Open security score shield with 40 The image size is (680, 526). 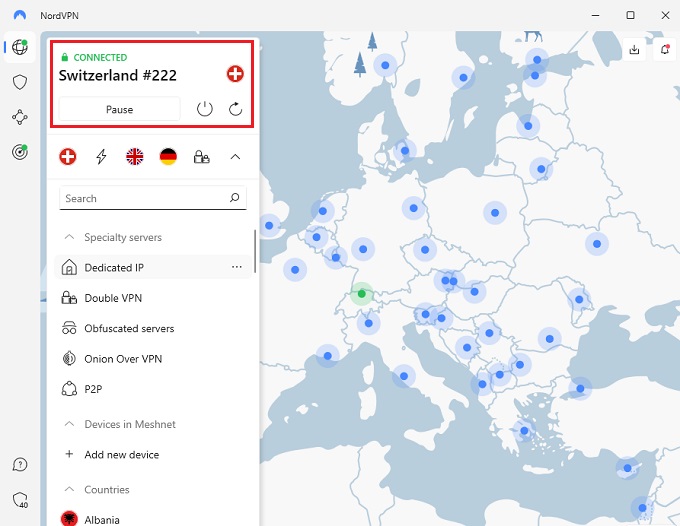pyautogui.click(x=20, y=500)
